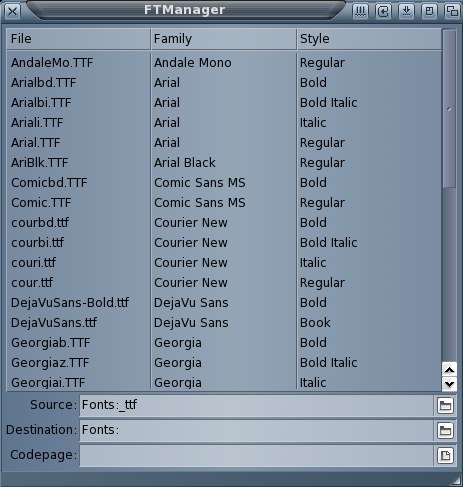
Task: Click the Book style cell
Action: tap(315, 323)
